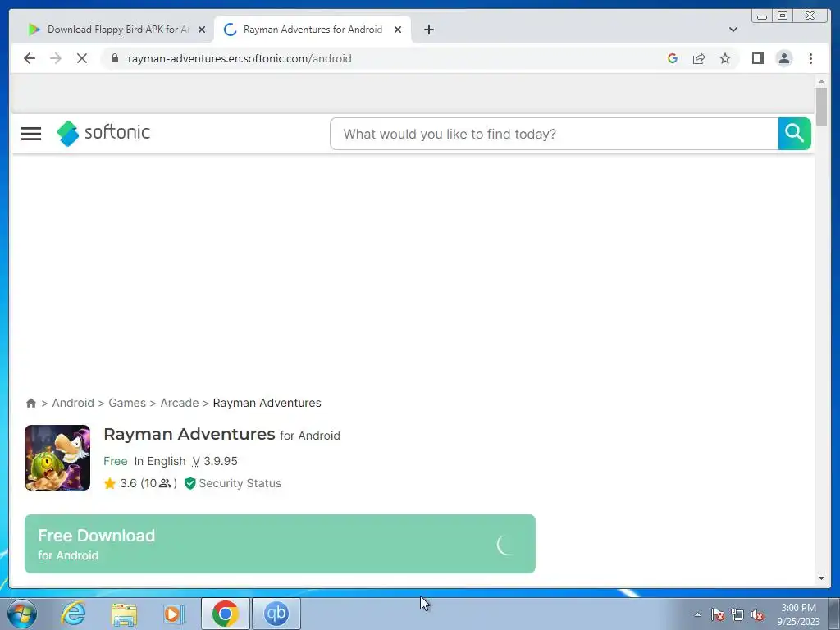Open Windows Media Player from the taskbar
The image size is (840, 630).
pyautogui.click(x=174, y=614)
